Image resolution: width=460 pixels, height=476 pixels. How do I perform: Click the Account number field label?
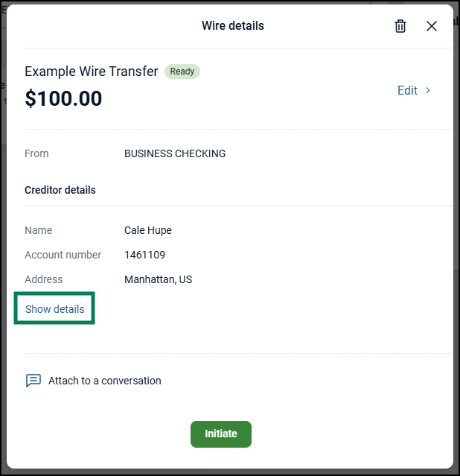pos(63,255)
